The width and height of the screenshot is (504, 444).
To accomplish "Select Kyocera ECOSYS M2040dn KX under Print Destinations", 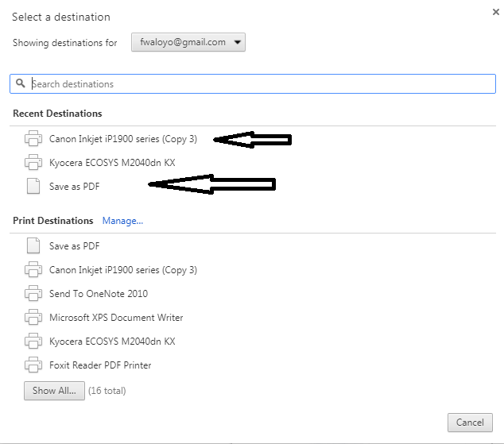I will click(112, 342).
